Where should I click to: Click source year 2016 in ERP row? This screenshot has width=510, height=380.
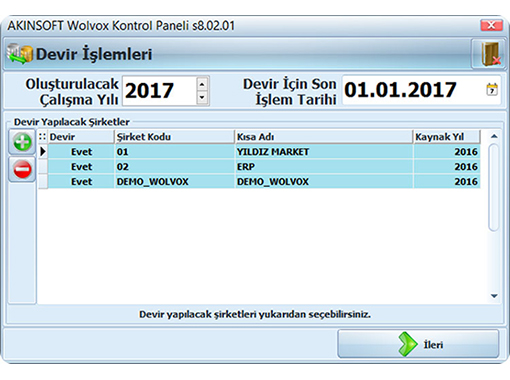click(447, 167)
